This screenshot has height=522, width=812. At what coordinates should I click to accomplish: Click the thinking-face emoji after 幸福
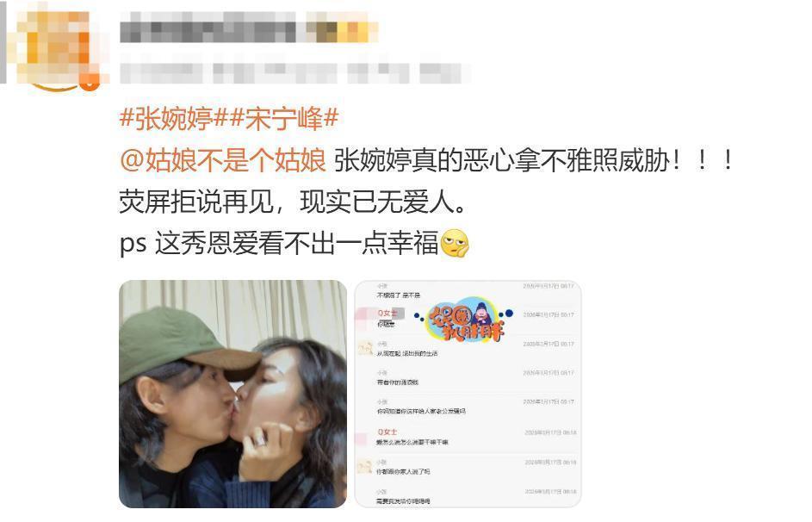(x=454, y=243)
